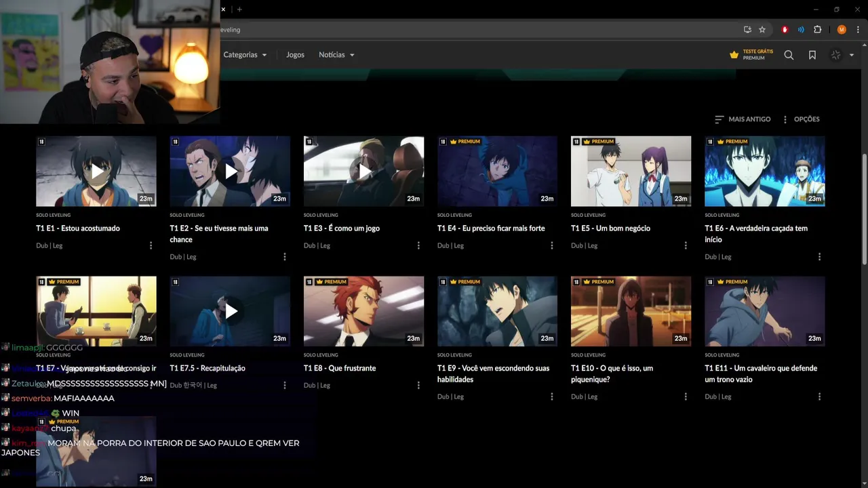
Task: Open more options for T1 E7.5
Action: (284, 385)
